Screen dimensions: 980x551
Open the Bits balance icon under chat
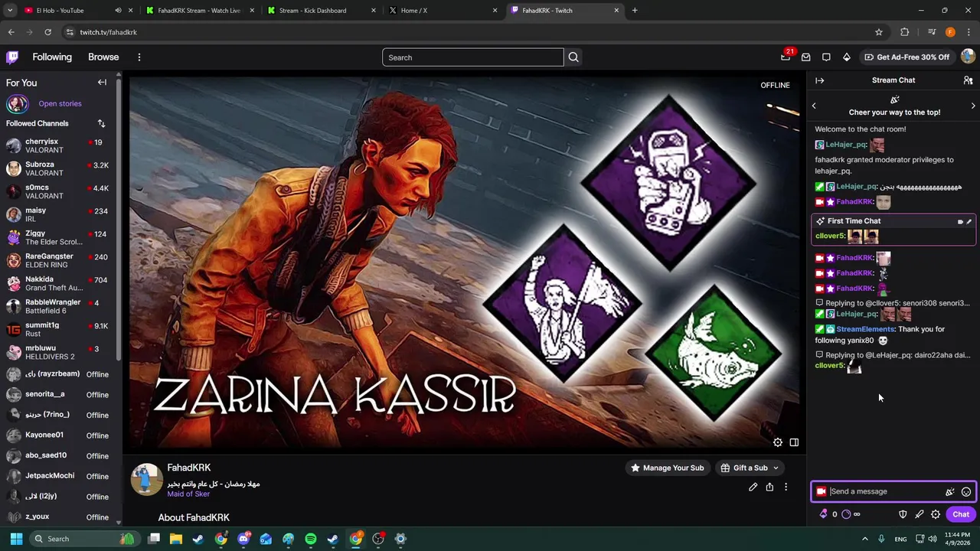tap(824, 514)
